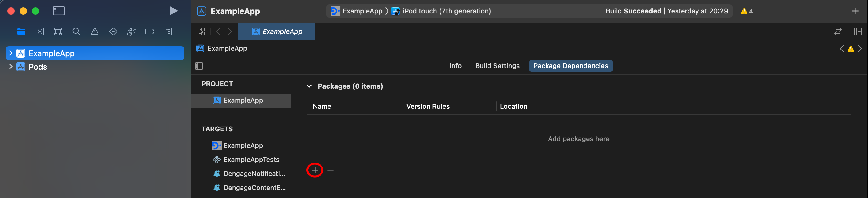868x198 pixels.
Task: Open the Debug navigator spray icon
Action: (x=132, y=32)
